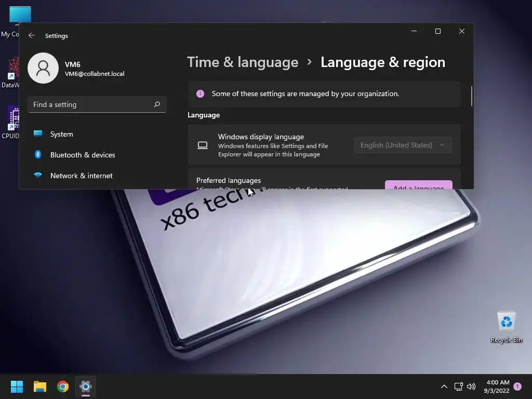Open Windows display language dropdown

403,145
